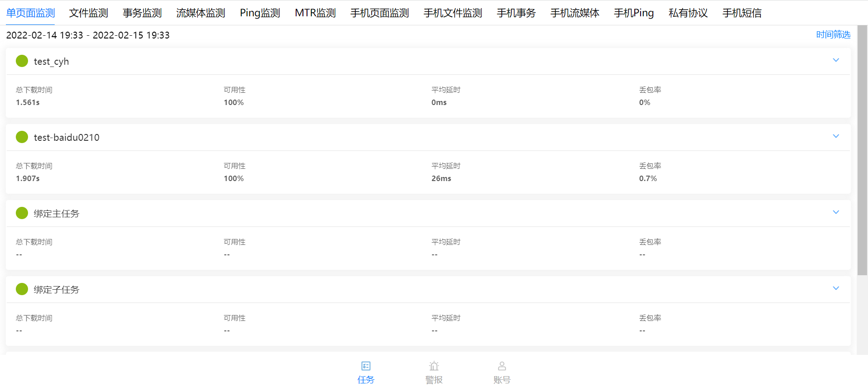Expand the test-baidu0210 task card
This screenshot has width=868, height=392.
[836, 136]
